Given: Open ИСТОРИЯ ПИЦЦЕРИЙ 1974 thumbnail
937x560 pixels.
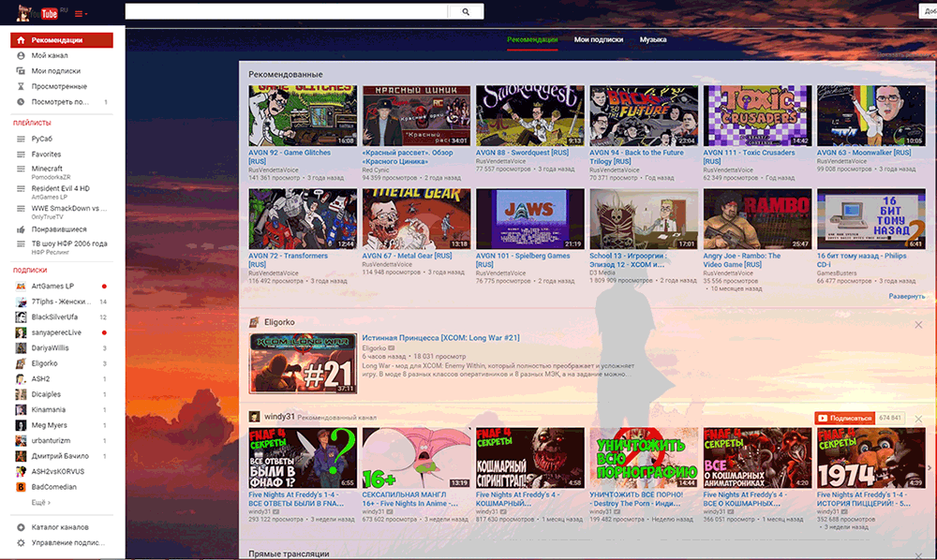Looking at the screenshot, I should pos(870,457).
